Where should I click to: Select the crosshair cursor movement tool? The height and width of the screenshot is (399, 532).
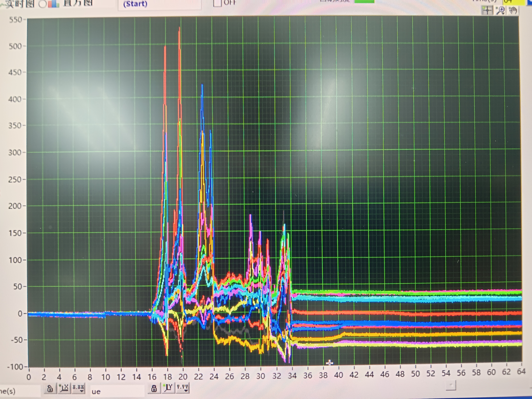(x=487, y=11)
